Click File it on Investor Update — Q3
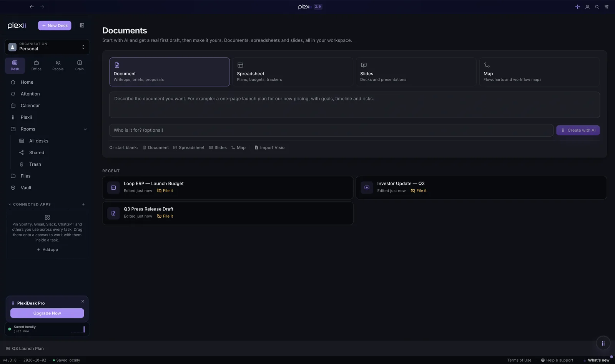Viewport: 615px width, 364px height. click(419, 190)
